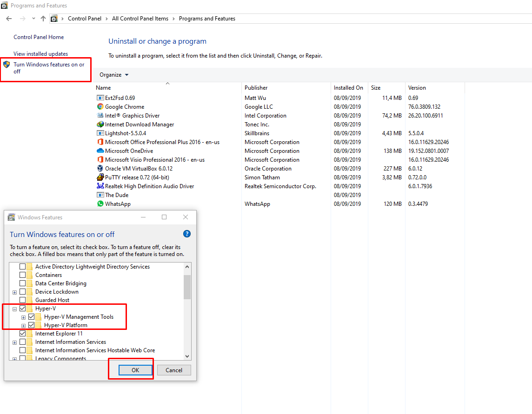Click The Dude program icon

point(100,195)
